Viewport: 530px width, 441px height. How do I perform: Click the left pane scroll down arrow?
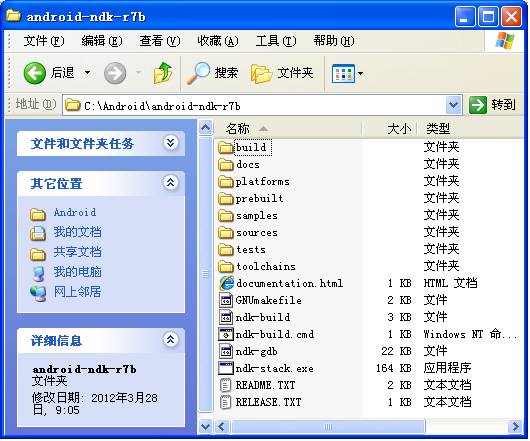click(206, 426)
